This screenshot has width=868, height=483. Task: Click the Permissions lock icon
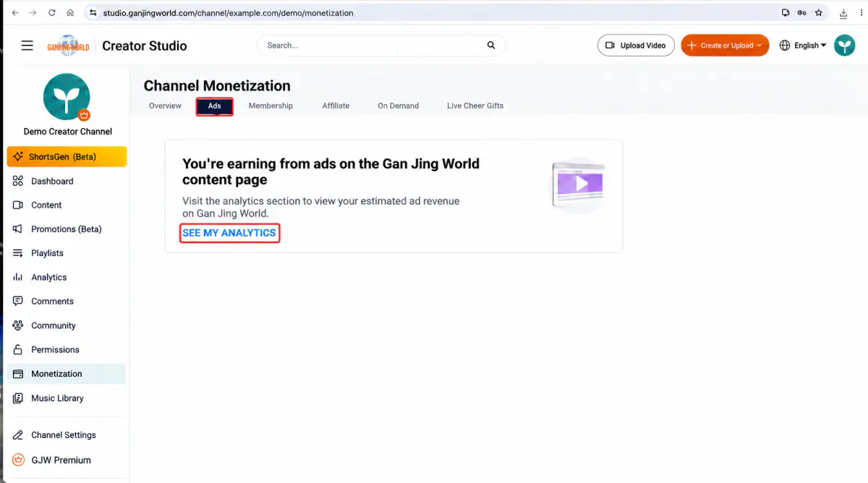point(18,350)
